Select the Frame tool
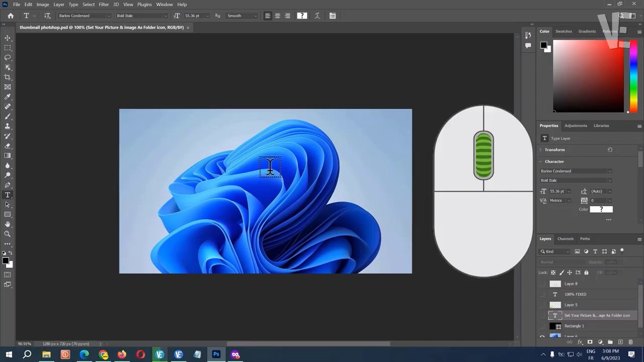Screen dimensions: 644x362 [8, 87]
